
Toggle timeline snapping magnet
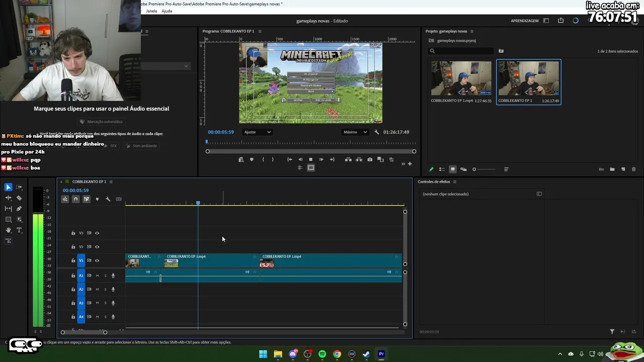click(x=75, y=199)
